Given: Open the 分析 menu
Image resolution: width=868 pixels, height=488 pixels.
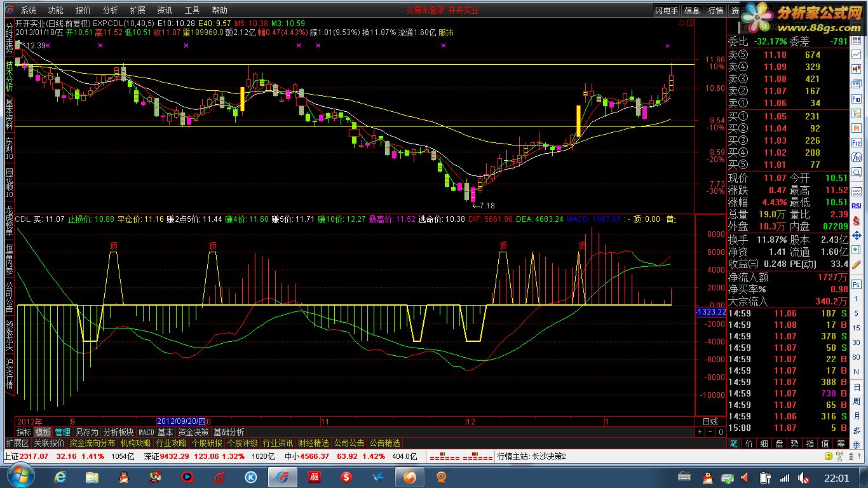Looking at the screenshot, I should pos(110,10).
